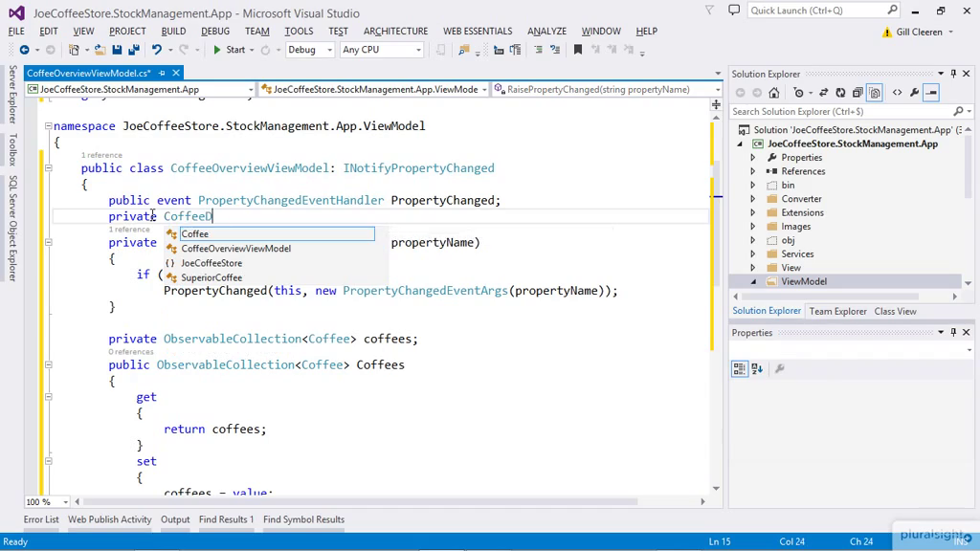The image size is (980, 551).
Task: Toggle Preview Selected Items in Solution Explorer
Action: click(931, 93)
